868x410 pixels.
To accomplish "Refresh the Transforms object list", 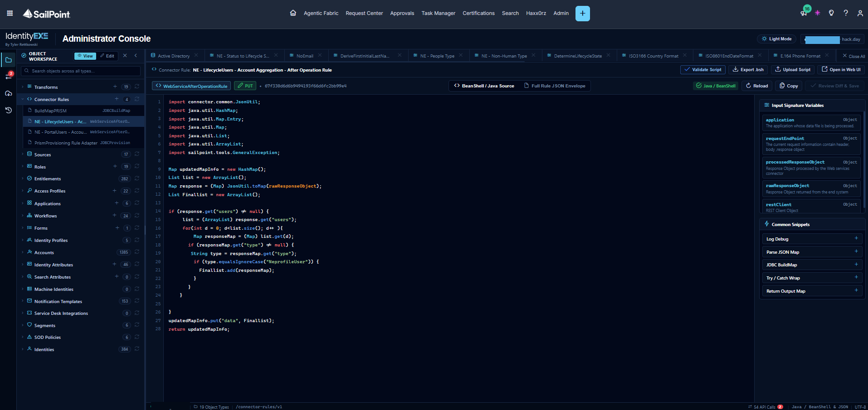I will 137,87.
